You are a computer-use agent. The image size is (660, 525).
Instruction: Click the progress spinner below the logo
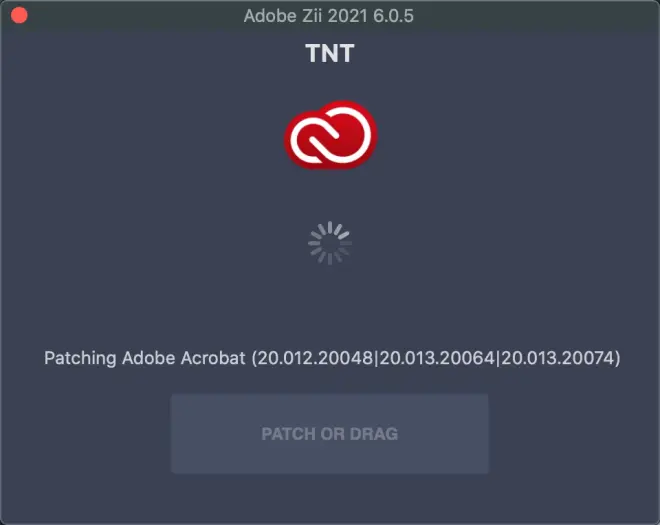click(x=330, y=243)
